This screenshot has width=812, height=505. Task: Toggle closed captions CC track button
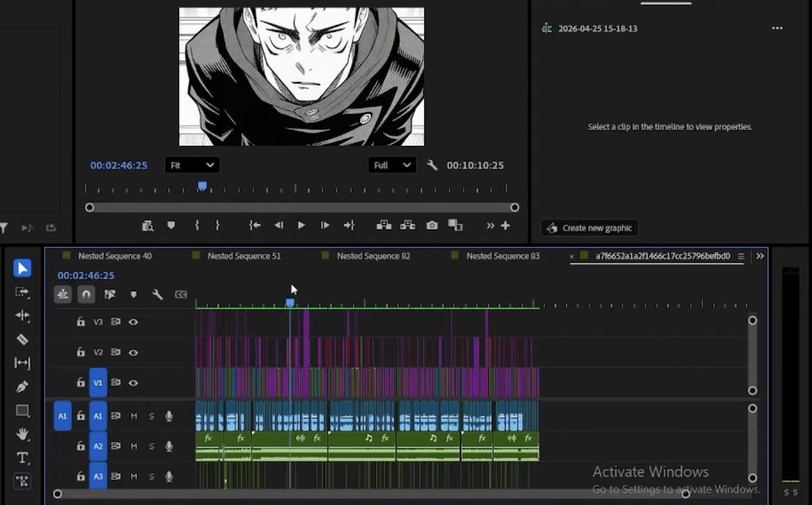click(x=181, y=294)
